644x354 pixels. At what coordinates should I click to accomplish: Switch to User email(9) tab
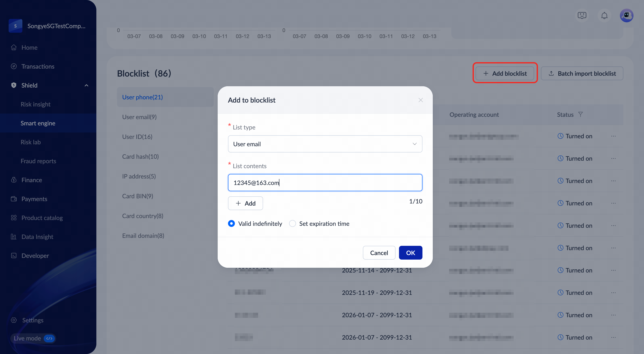tap(139, 117)
